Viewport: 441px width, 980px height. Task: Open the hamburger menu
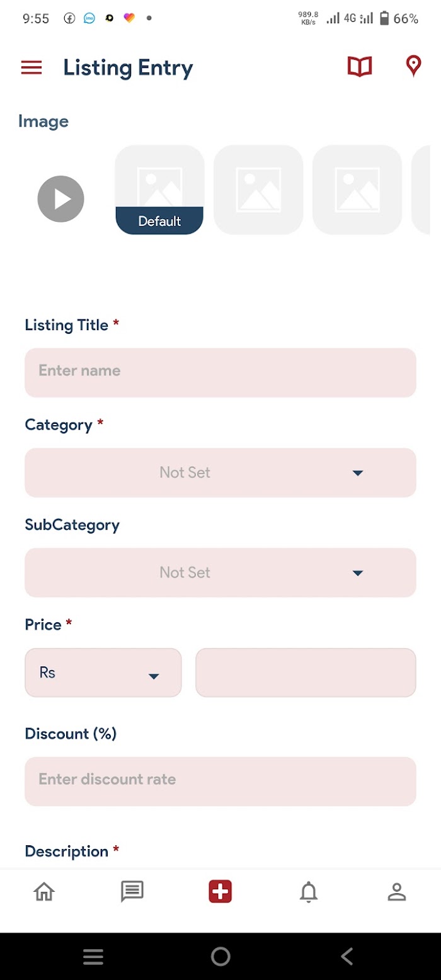(x=31, y=67)
